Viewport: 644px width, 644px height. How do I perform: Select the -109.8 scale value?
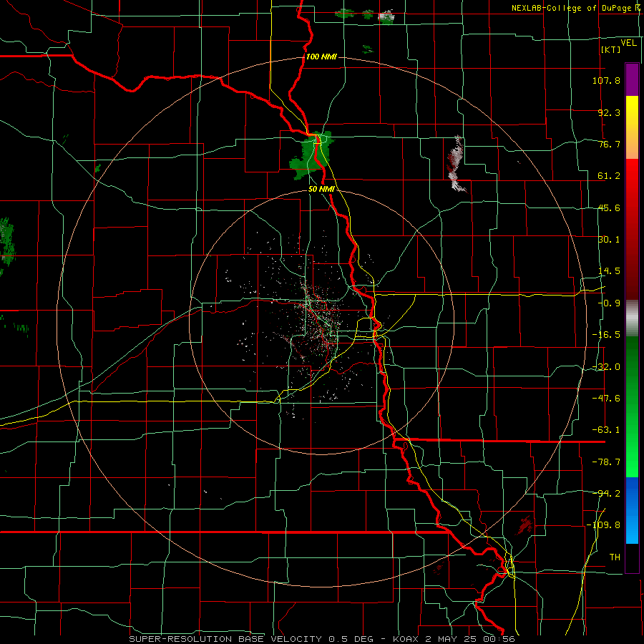pos(603,525)
